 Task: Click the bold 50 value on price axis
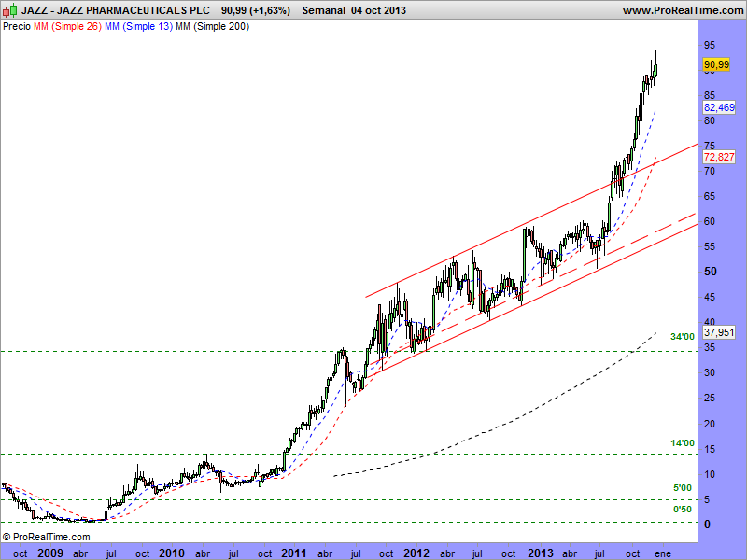coord(711,272)
